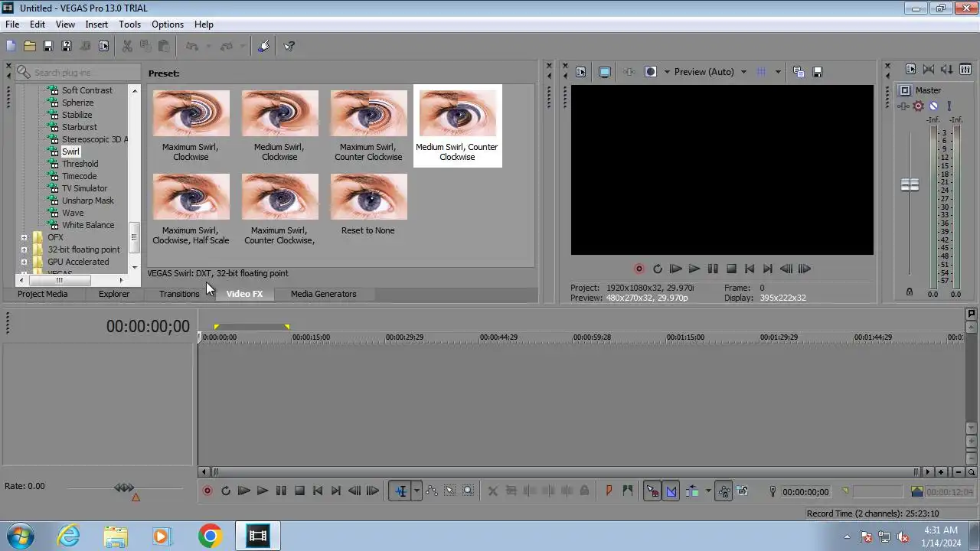Image resolution: width=980 pixels, height=551 pixels.
Task: Copy snapshot to clipboard in preview toolbar
Action: point(799,72)
